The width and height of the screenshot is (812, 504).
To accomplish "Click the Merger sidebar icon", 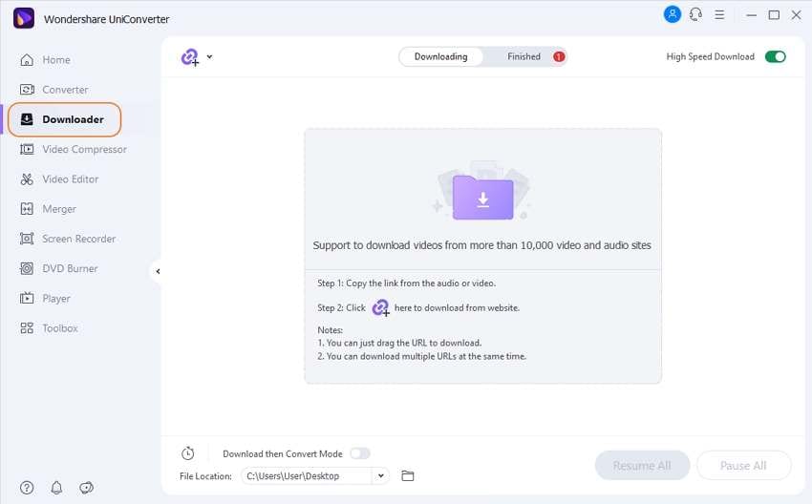I will pos(27,209).
